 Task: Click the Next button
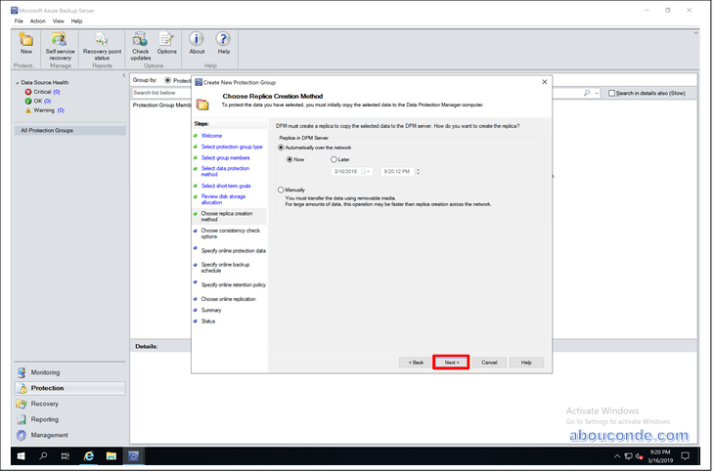451,362
